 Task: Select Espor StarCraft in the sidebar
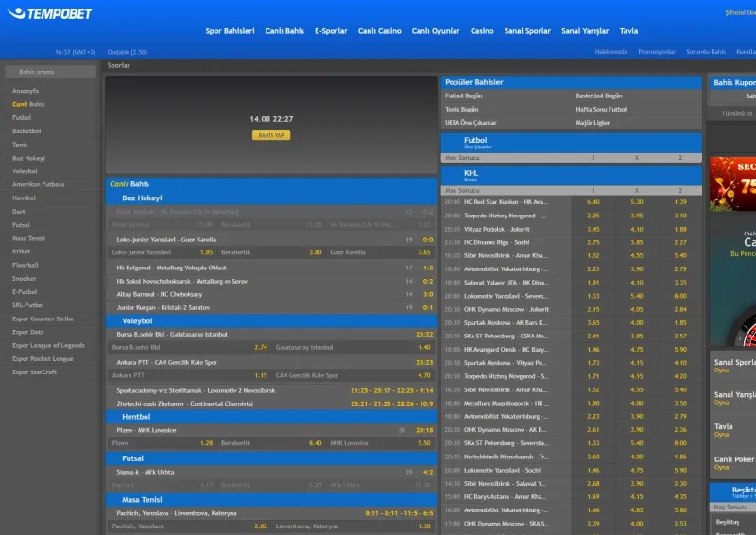pos(34,372)
